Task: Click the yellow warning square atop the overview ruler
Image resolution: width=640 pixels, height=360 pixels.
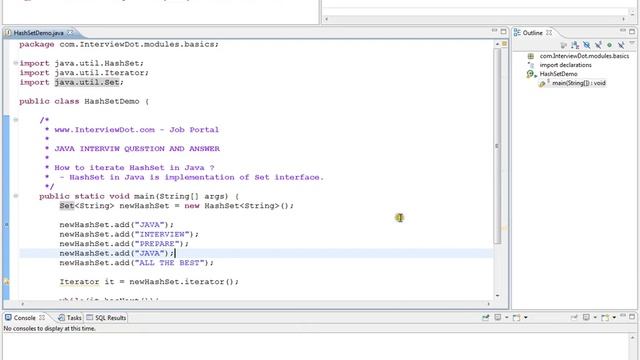Action: (504, 43)
